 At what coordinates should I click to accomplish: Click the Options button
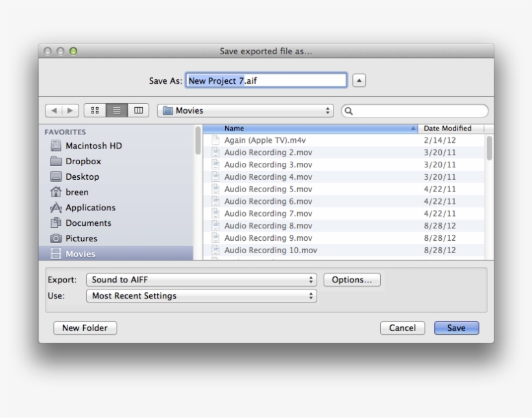tap(352, 280)
